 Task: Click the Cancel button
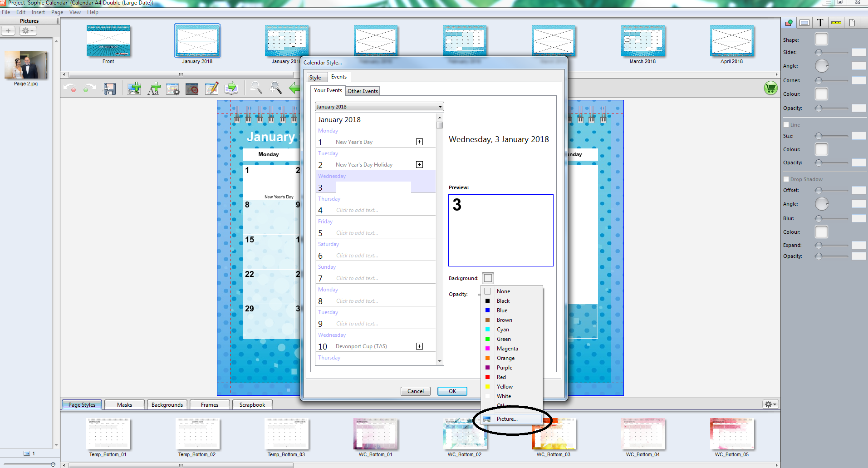pyautogui.click(x=416, y=391)
